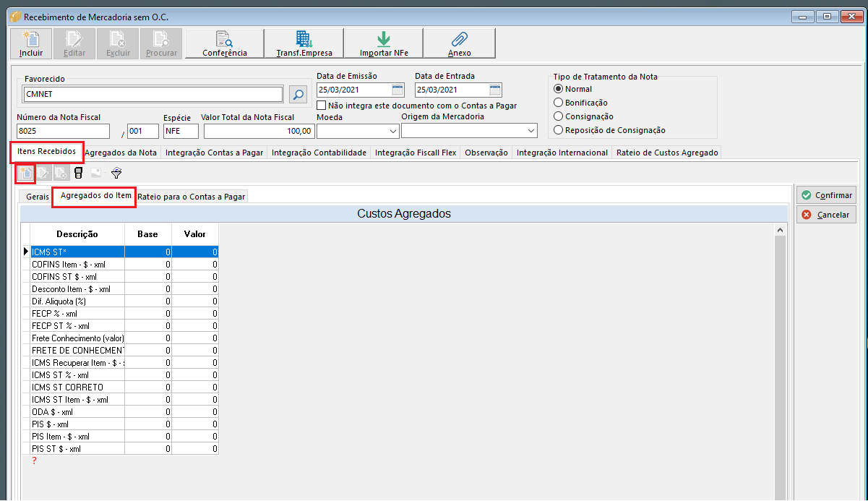Click Transf.Empresa toolbar button
The height and width of the screenshot is (501, 868).
point(304,43)
